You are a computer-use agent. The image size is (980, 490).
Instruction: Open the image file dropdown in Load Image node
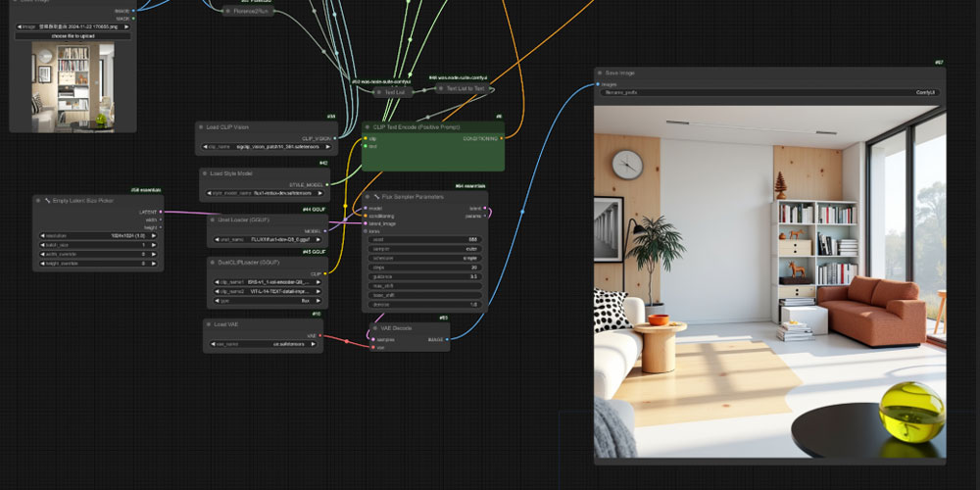[73, 26]
